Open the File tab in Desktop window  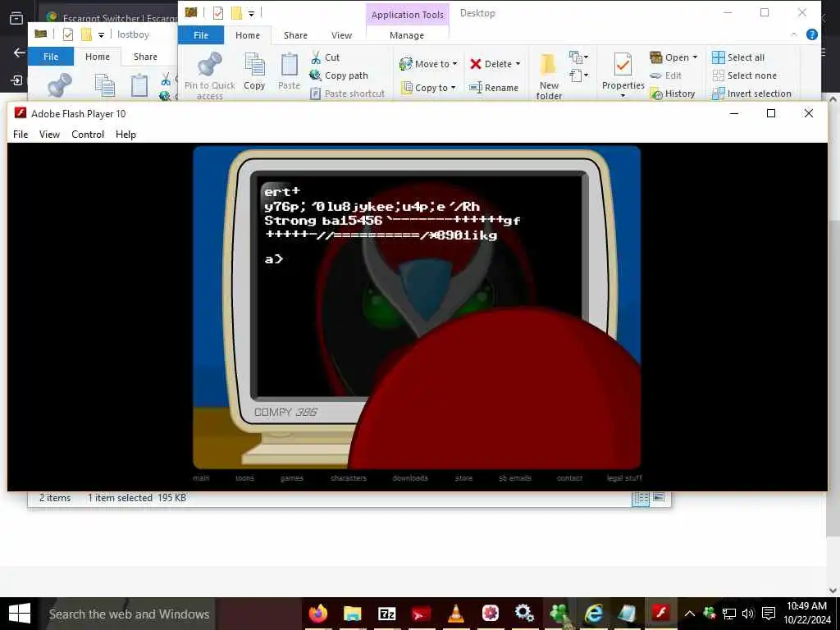(x=201, y=35)
